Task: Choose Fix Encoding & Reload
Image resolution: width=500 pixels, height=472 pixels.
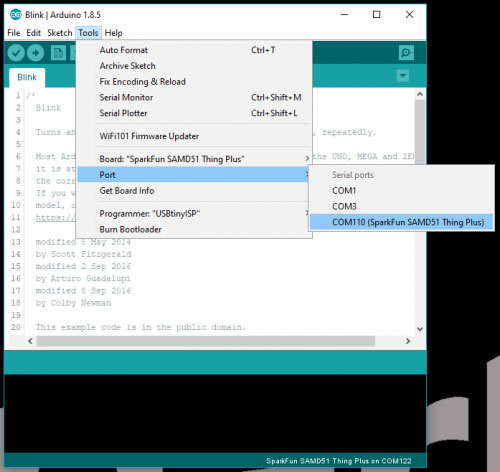Action: point(194,82)
